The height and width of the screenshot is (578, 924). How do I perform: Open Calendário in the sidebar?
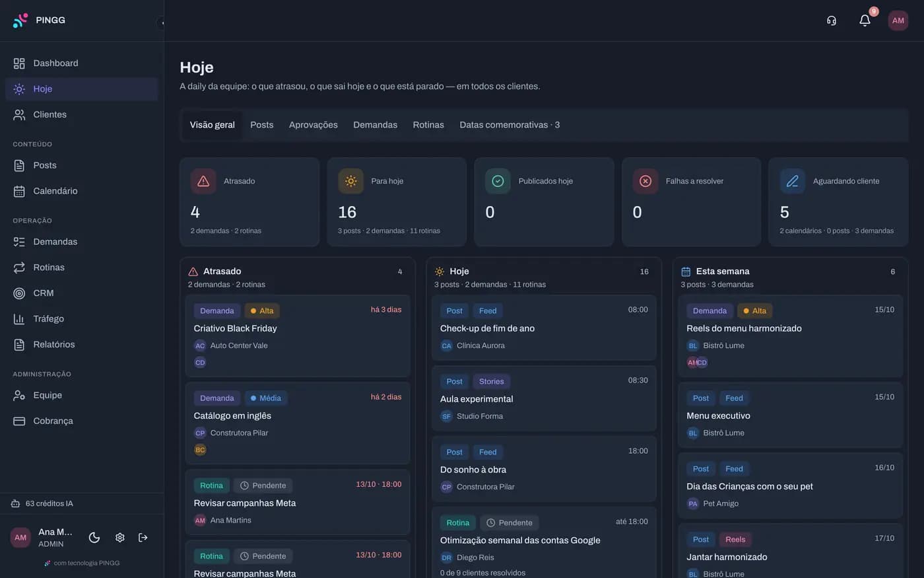pyautogui.click(x=82, y=191)
